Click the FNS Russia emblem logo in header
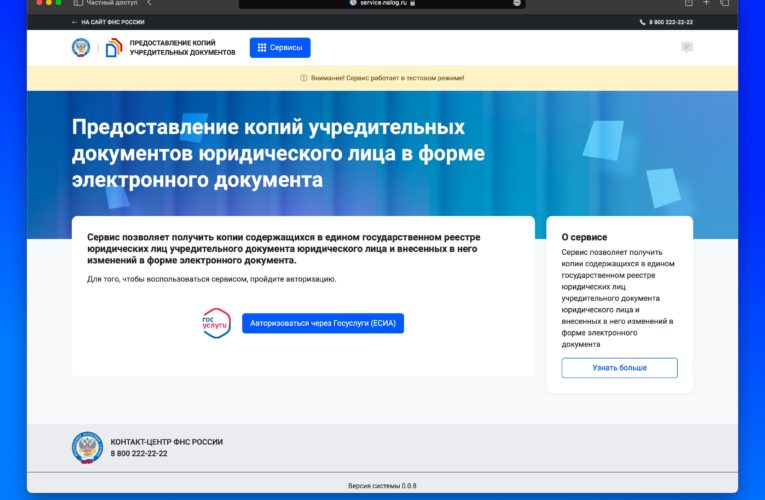This screenshot has width=765, height=500. [81, 48]
